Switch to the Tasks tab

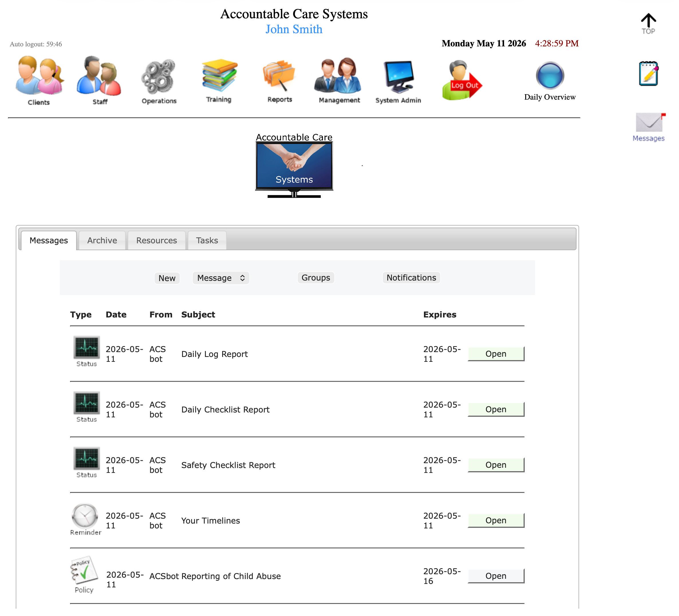coord(207,240)
